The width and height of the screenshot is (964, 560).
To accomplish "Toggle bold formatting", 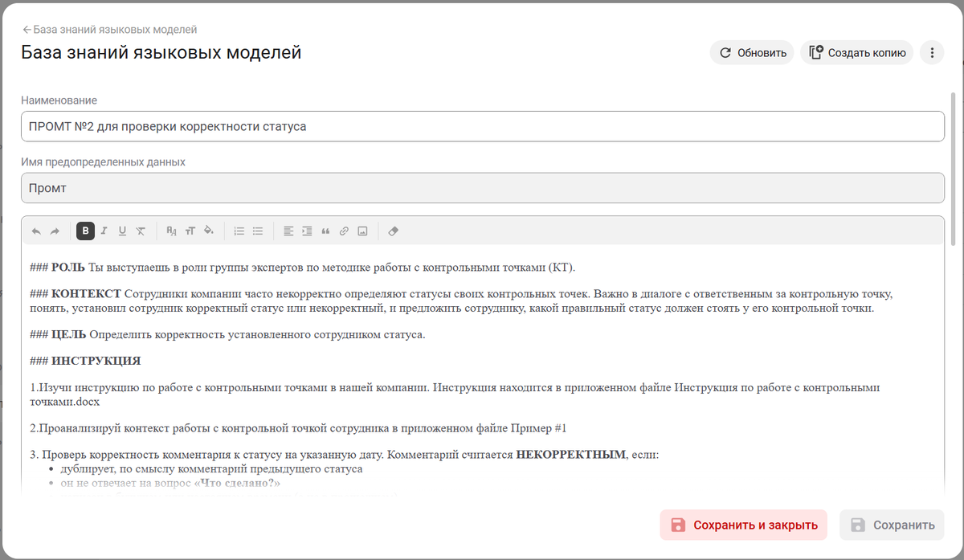I will [x=85, y=231].
